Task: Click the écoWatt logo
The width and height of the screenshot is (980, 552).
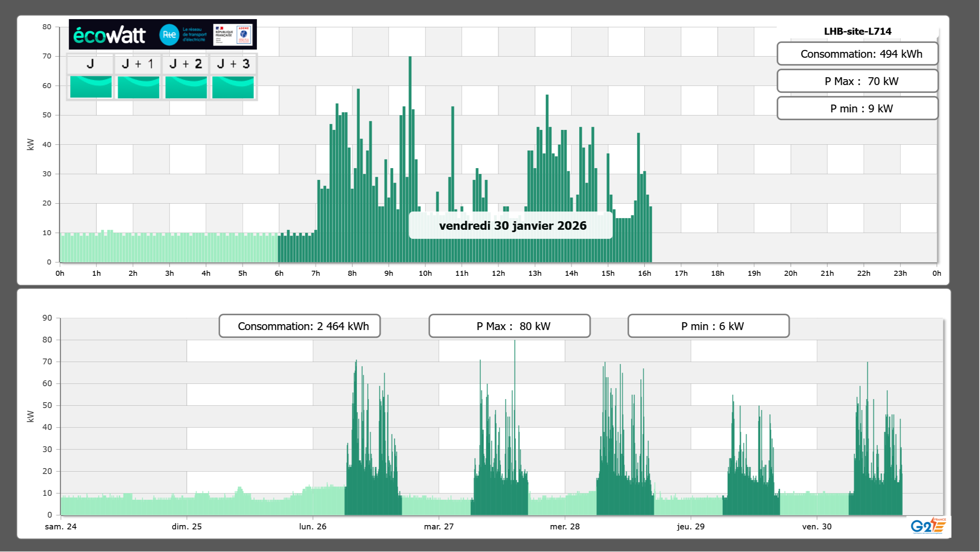Action: coord(109,35)
